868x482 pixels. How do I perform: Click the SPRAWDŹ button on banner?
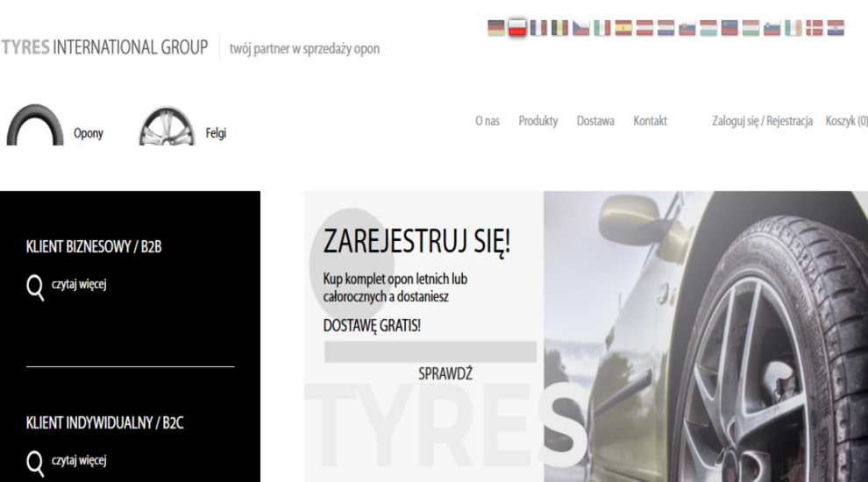(x=445, y=374)
